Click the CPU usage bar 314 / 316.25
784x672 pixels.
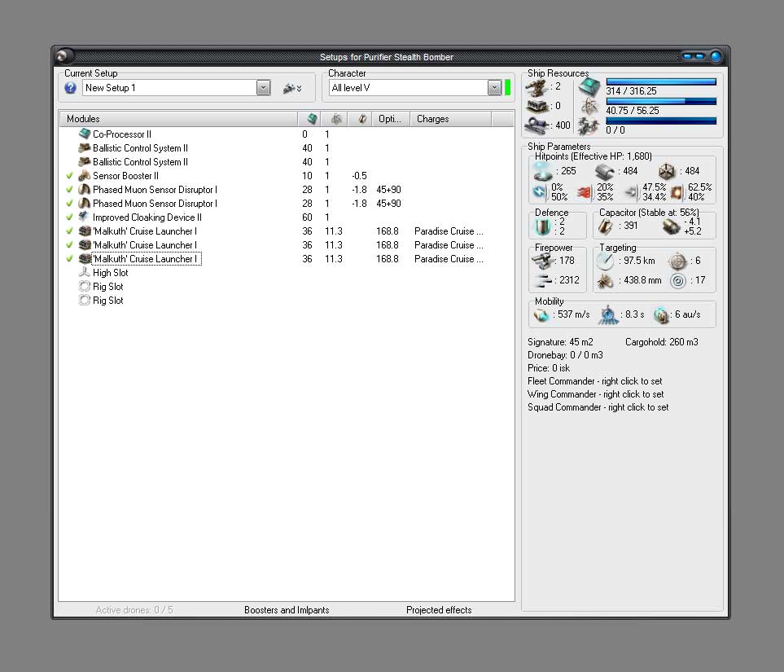coord(661,81)
